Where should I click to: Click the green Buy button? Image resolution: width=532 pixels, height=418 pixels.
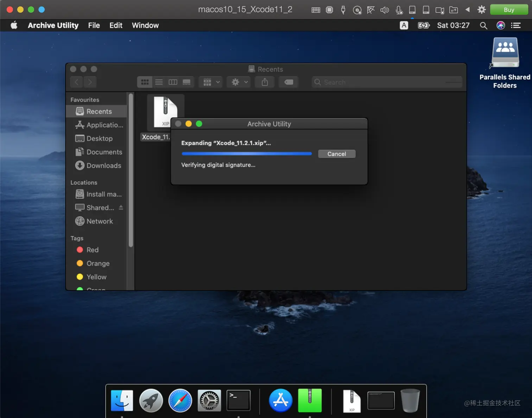[x=509, y=10]
